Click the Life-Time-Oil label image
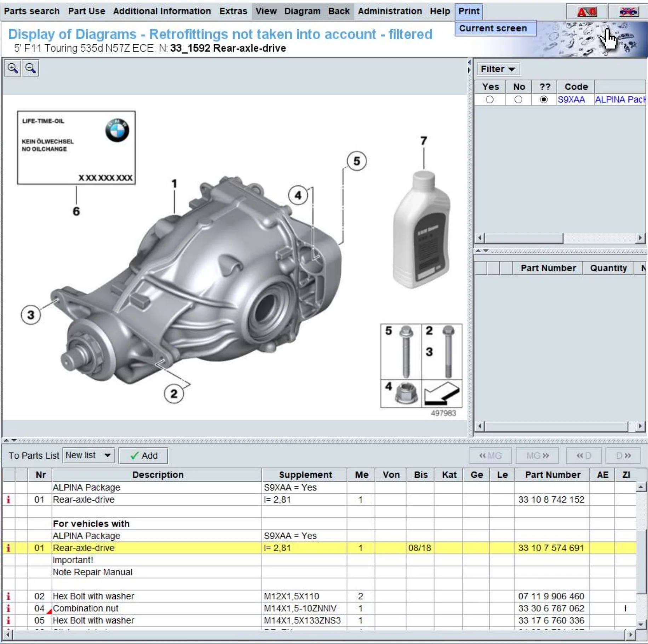 76,148
